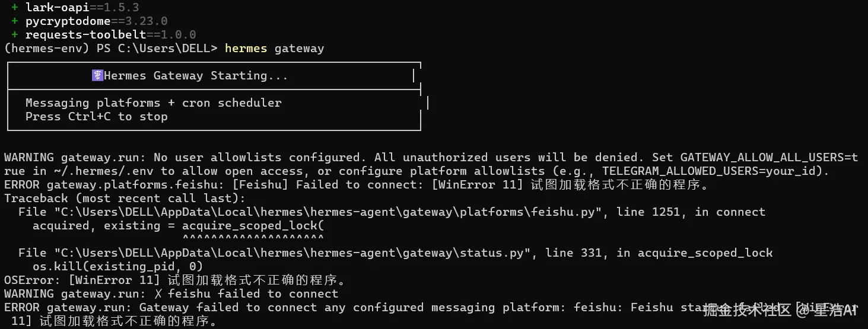This screenshot has height=329, width=868.
Task: Click the typed "hermes gateway" command
Action: [274, 48]
